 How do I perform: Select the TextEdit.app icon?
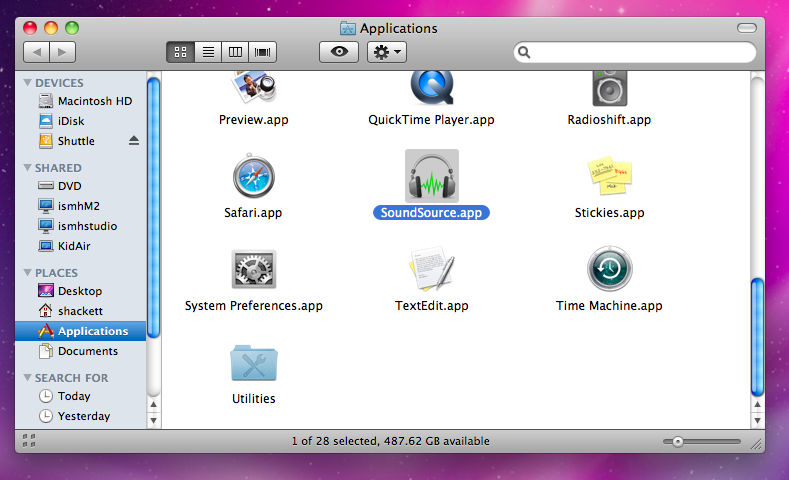click(432, 269)
